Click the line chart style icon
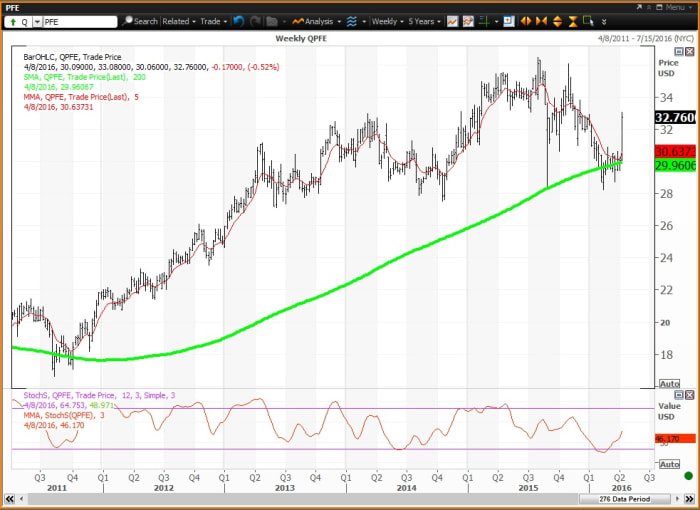 pos(453,21)
